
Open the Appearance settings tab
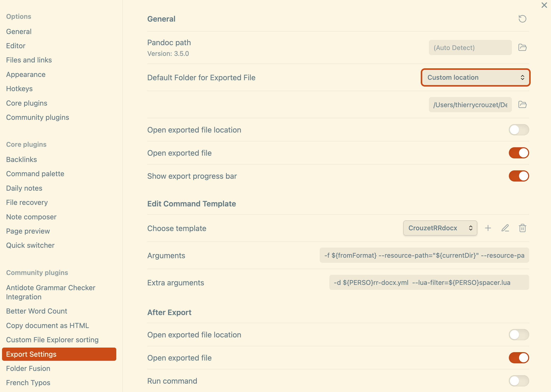tap(26, 74)
